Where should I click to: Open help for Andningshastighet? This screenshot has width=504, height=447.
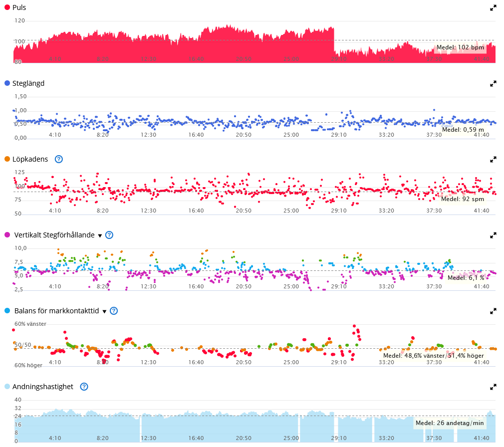84,387
